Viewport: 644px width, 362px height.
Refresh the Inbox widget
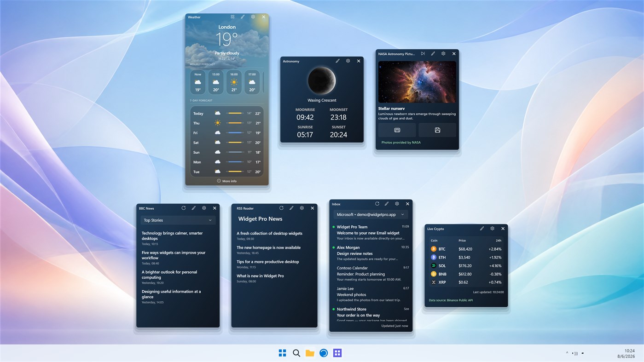tap(377, 204)
